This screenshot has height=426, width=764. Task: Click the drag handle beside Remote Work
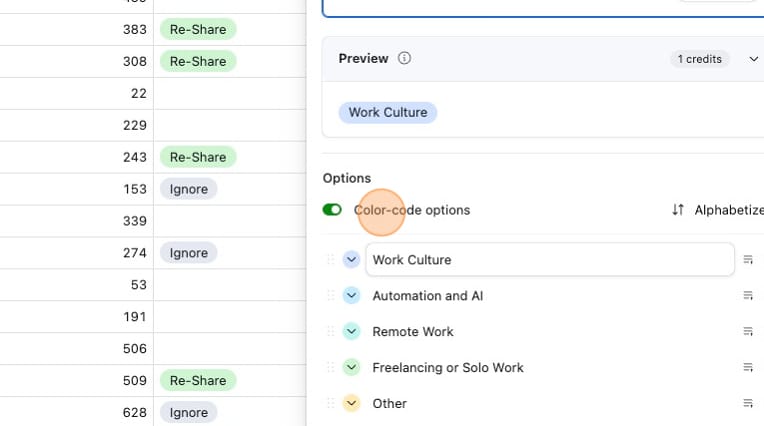coord(331,332)
